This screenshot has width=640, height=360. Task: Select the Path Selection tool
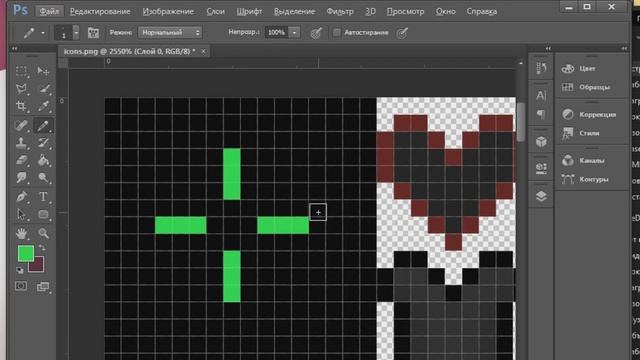(x=22, y=214)
